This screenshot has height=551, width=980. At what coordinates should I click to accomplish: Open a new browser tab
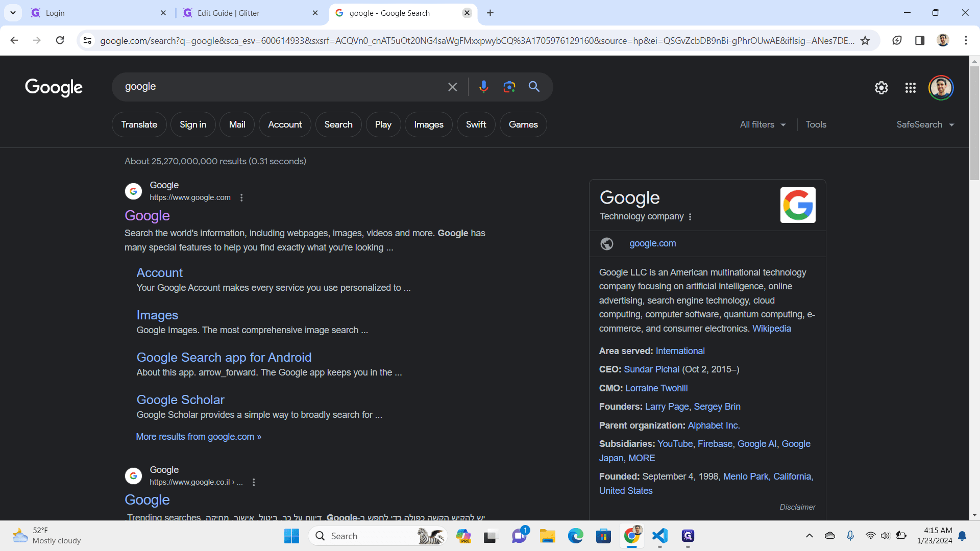tap(490, 13)
